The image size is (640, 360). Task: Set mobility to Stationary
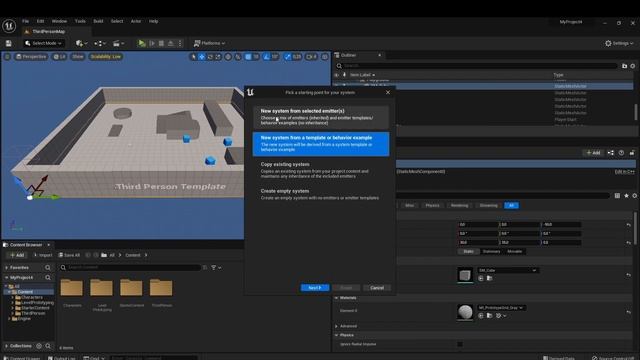(x=491, y=251)
